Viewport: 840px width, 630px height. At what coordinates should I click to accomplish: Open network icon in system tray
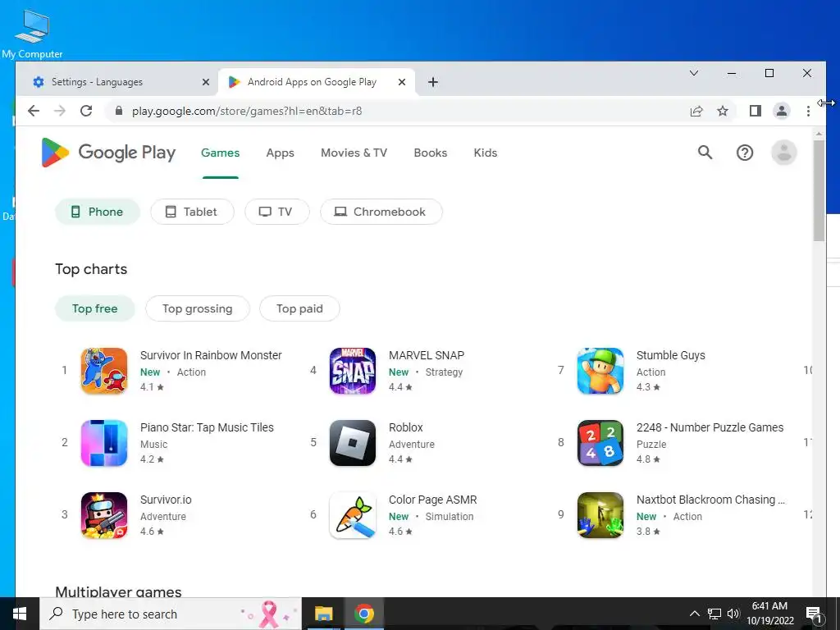click(x=714, y=614)
